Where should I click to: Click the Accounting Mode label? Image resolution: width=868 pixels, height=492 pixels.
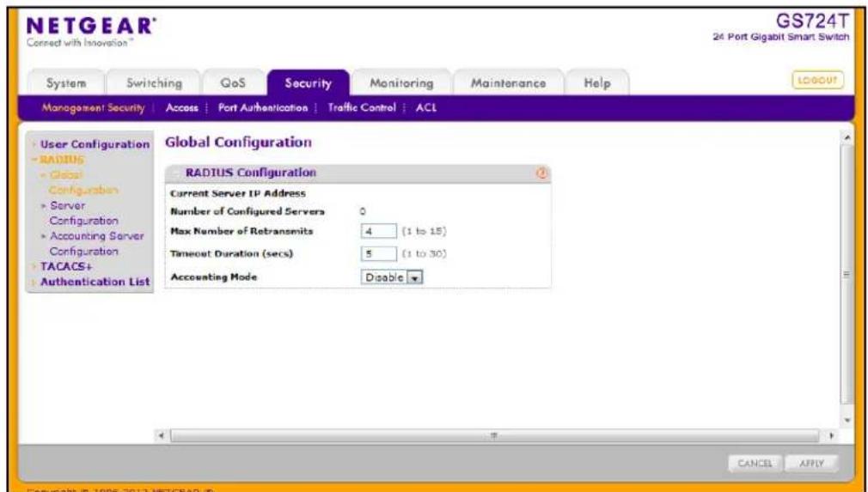[214, 277]
